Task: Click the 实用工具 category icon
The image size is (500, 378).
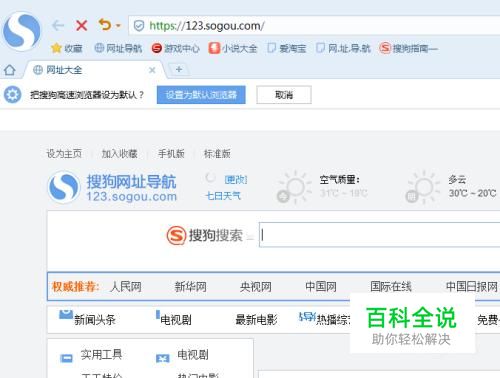Action: pos(66,358)
